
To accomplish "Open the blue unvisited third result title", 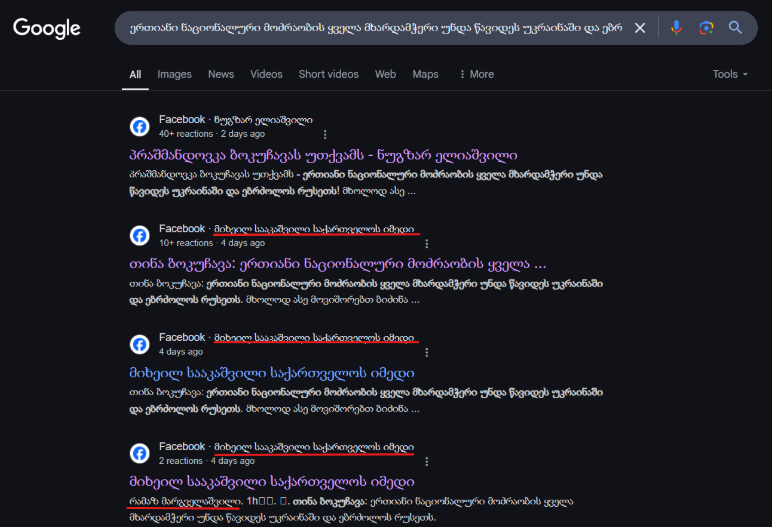I will (x=272, y=373).
